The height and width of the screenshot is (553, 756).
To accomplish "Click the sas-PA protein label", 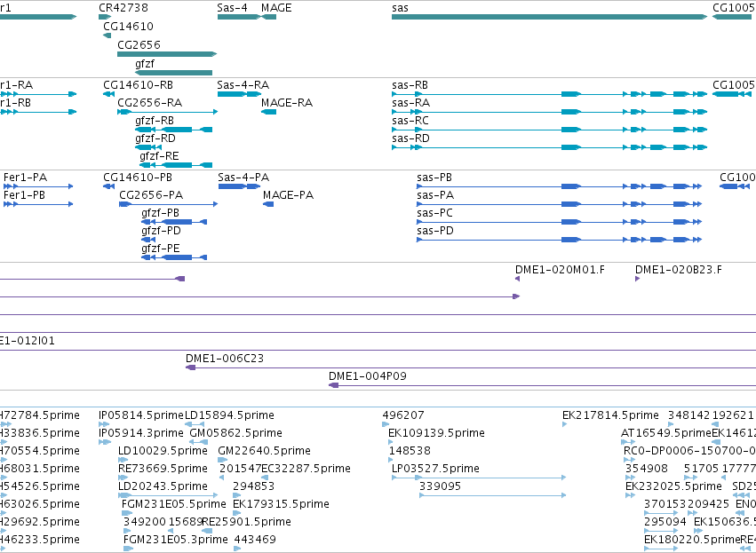I will click(435, 195).
